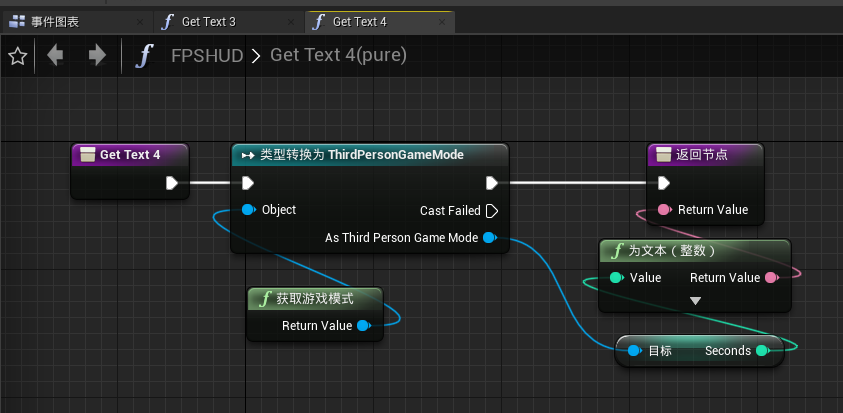Click the Get Text 4 tab function icon
843x413 pixels.
click(x=319, y=22)
